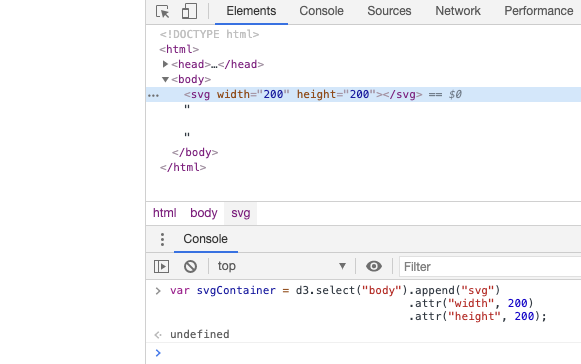Select the closing body tag row

(195, 152)
